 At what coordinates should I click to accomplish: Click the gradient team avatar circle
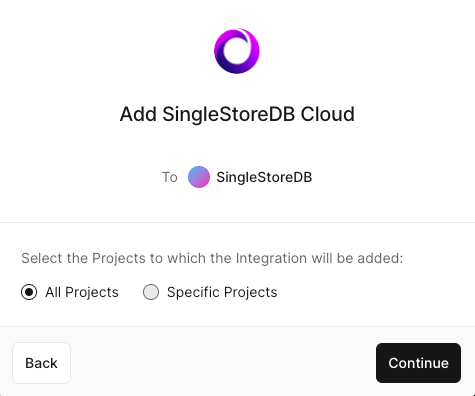pos(199,177)
